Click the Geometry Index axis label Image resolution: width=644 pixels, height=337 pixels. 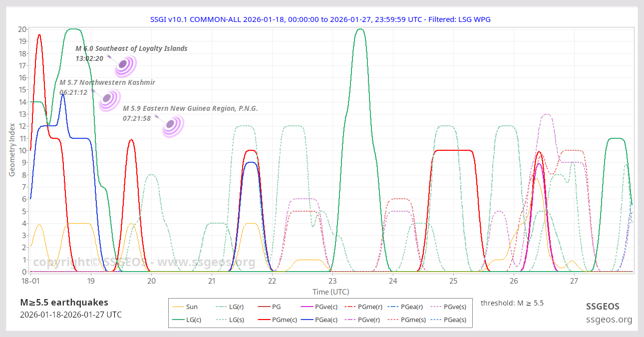point(12,150)
